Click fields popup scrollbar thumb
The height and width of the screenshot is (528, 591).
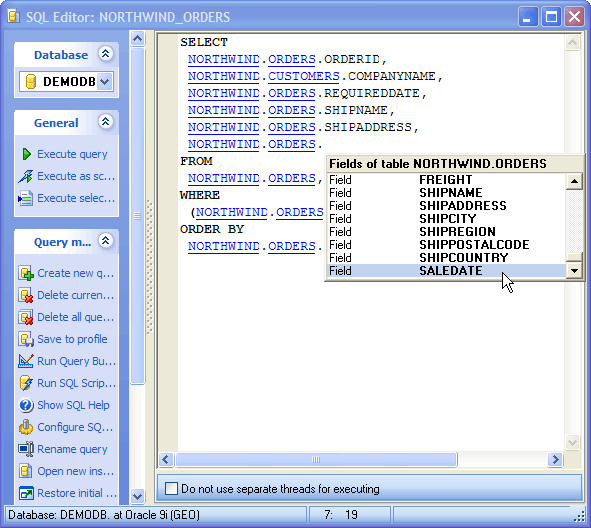pyautogui.click(x=574, y=257)
